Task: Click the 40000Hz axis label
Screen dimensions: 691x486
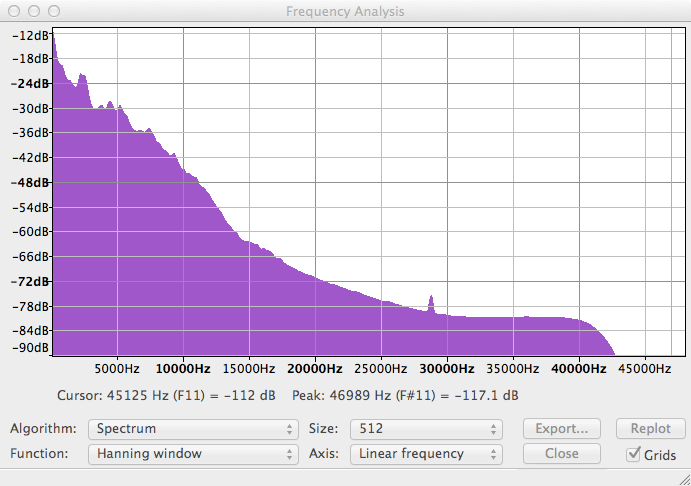Action: 579,369
